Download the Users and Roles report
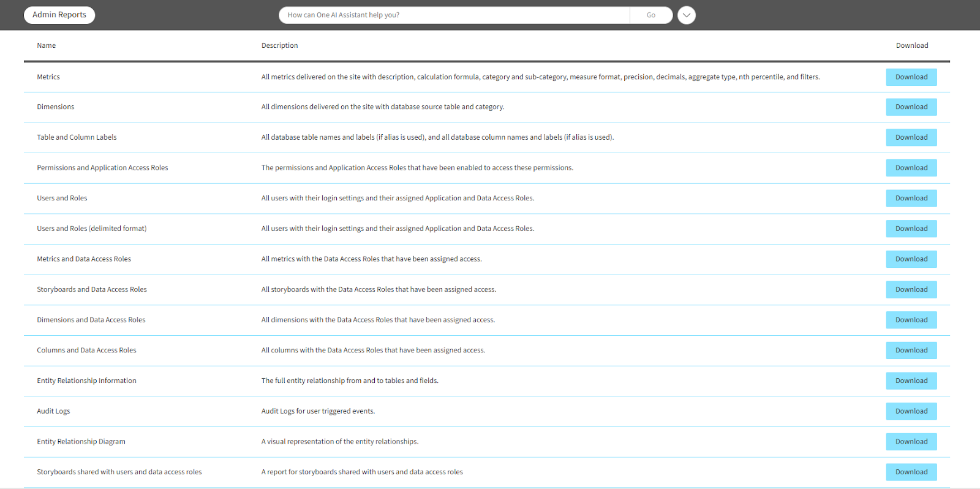The image size is (980, 489). coord(911,199)
